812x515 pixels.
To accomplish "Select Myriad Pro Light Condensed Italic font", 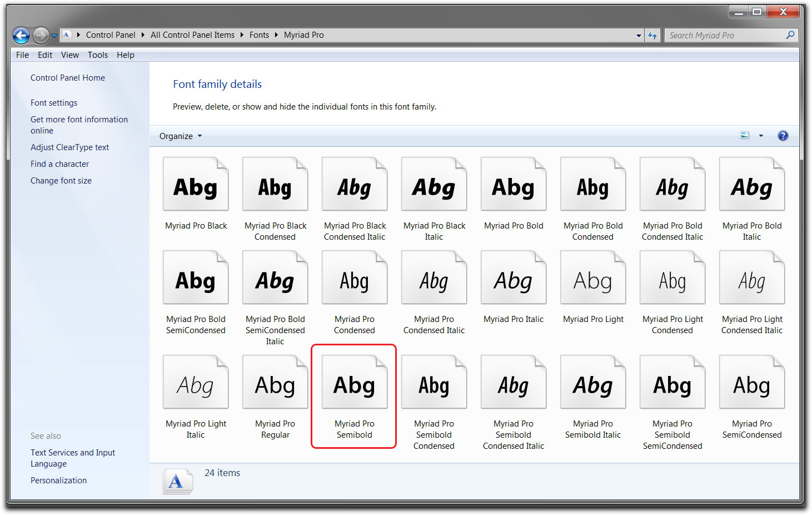I will click(x=752, y=278).
